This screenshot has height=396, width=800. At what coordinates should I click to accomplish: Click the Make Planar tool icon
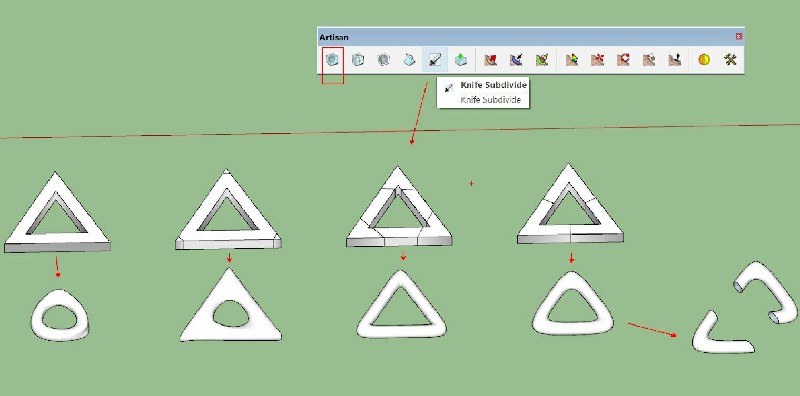pyautogui.click(x=674, y=60)
